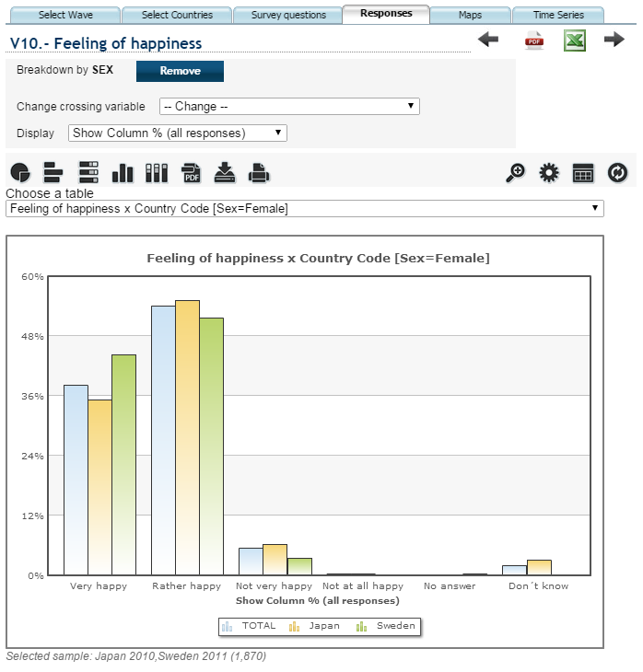Viewport: 643px width, 672px height.
Task: Click V10 Feeling of happiness heading
Action: [x=106, y=43]
